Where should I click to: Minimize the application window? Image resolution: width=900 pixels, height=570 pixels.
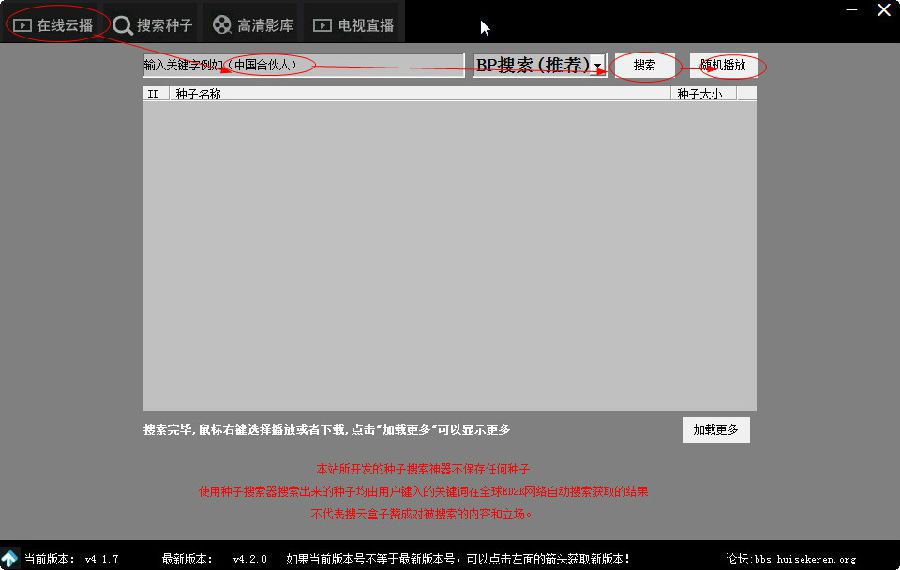[x=852, y=10]
